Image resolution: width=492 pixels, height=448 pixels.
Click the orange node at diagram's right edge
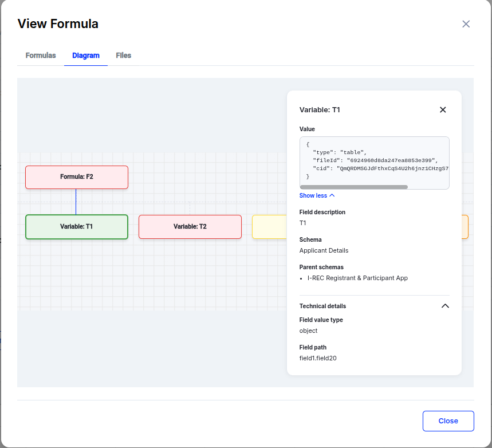(x=465, y=227)
